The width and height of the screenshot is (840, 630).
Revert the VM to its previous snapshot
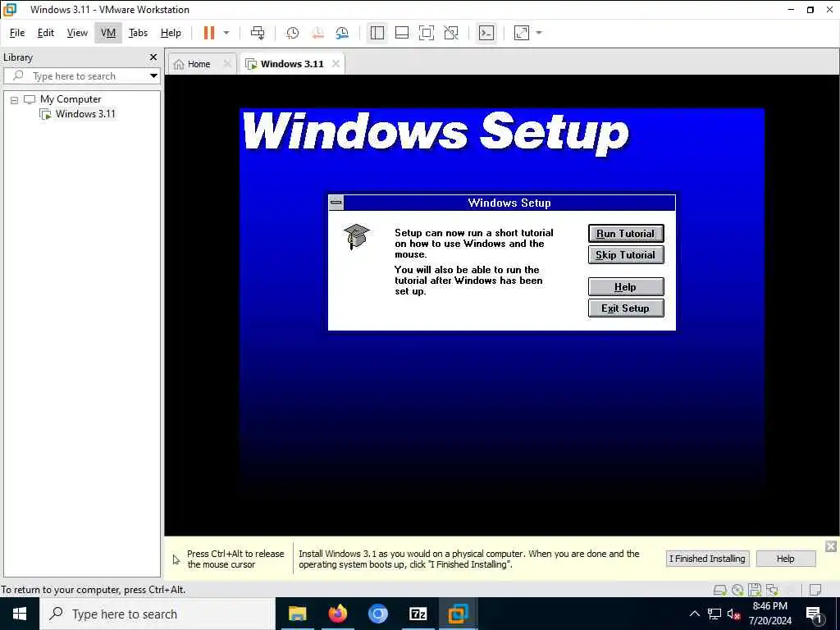pyautogui.click(x=317, y=33)
